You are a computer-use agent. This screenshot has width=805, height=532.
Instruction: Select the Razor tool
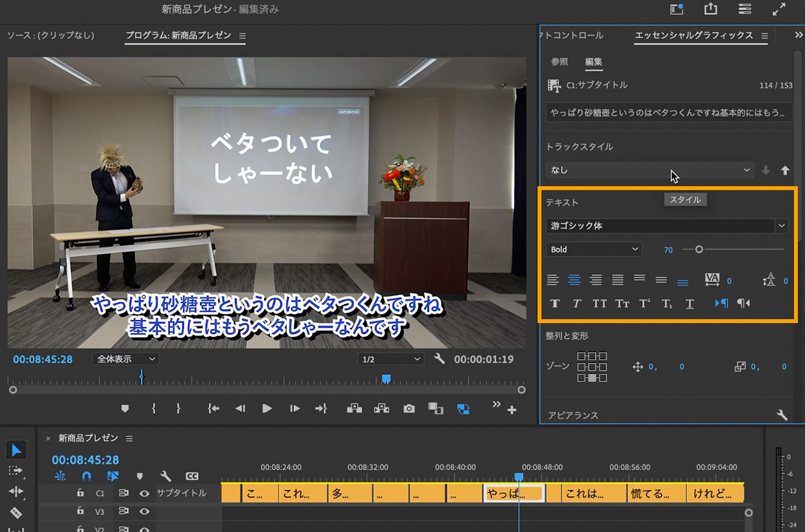pos(16,513)
